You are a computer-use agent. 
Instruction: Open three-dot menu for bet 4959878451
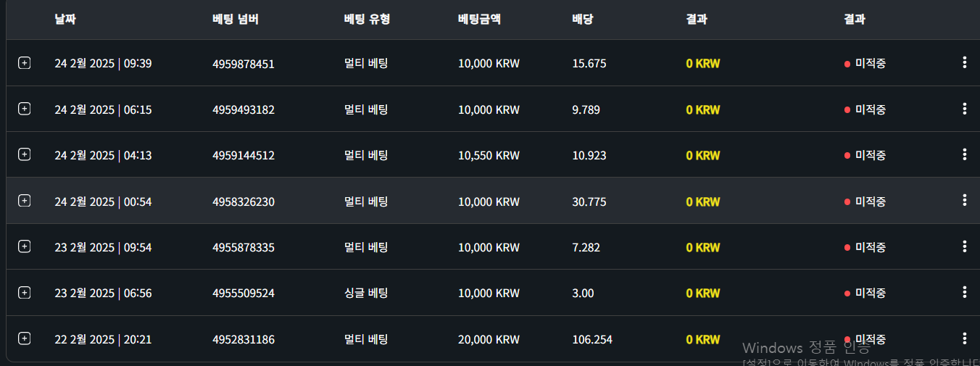point(964,62)
